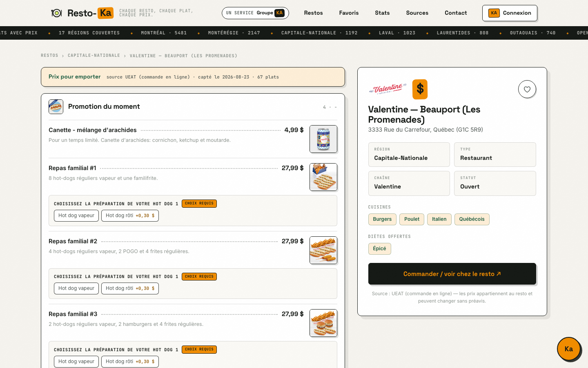Click the Région Capitale-Nationale info card
This screenshot has width=588, height=368.
click(x=409, y=155)
